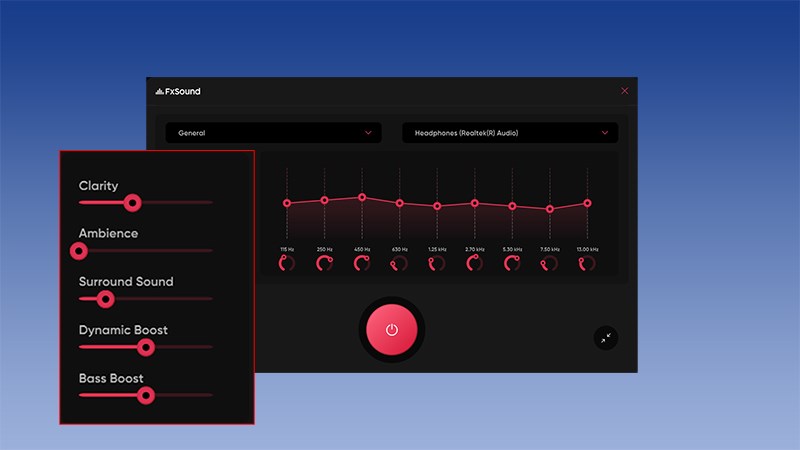Click the '2.70 kHz' band label
This screenshot has height=450, width=800.
pyautogui.click(x=474, y=249)
